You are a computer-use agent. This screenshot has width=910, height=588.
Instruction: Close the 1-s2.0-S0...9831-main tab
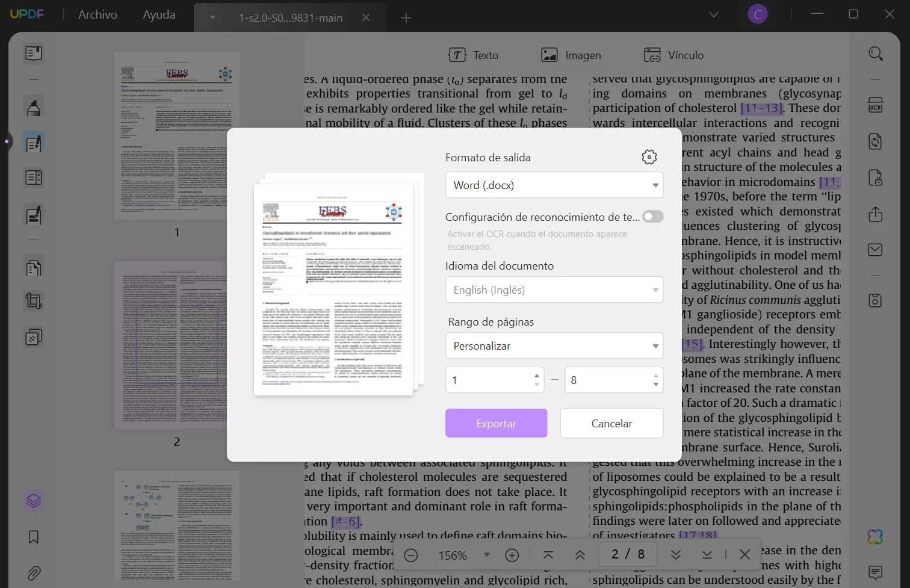(366, 17)
